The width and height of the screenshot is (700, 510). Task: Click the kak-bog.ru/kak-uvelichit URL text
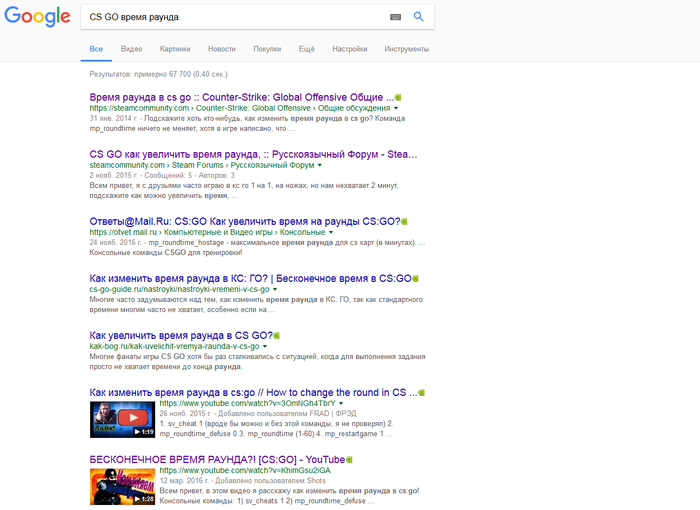pos(174,347)
